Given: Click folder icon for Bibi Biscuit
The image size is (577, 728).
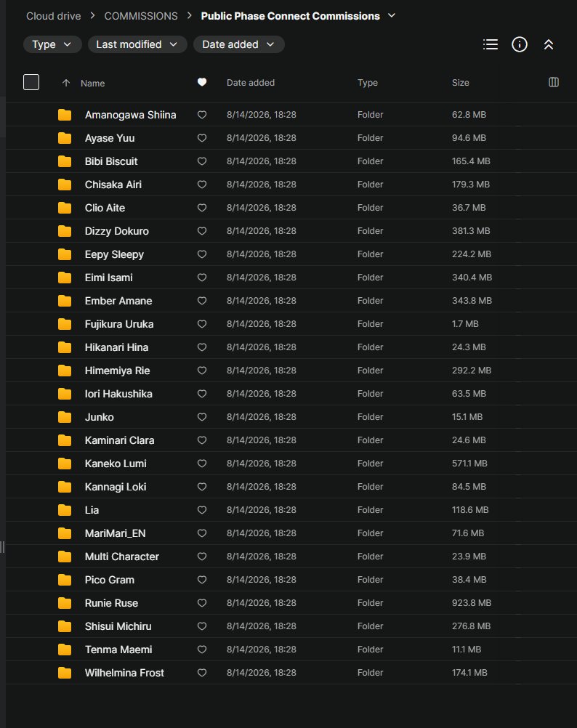Looking at the screenshot, I should [65, 161].
